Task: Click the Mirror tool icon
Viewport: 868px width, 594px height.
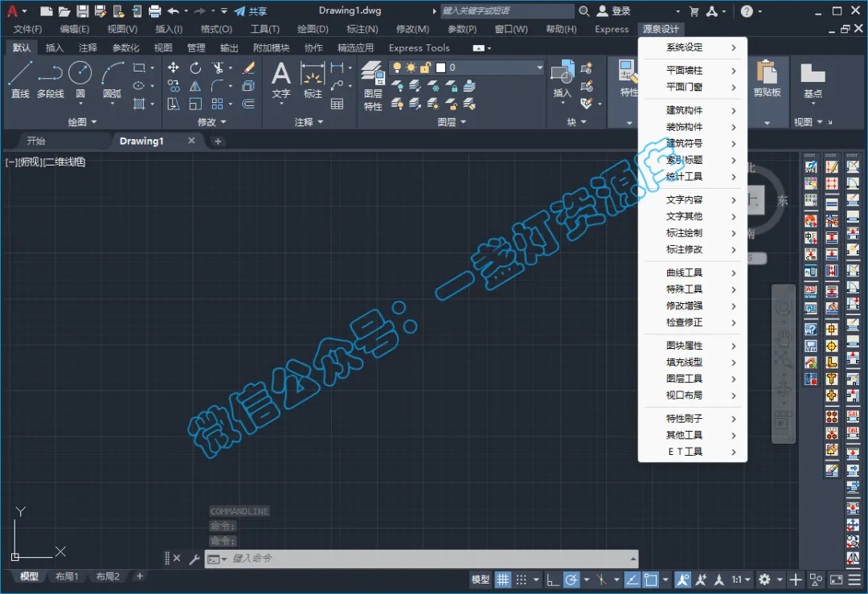Action: click(x=195, y=86)
